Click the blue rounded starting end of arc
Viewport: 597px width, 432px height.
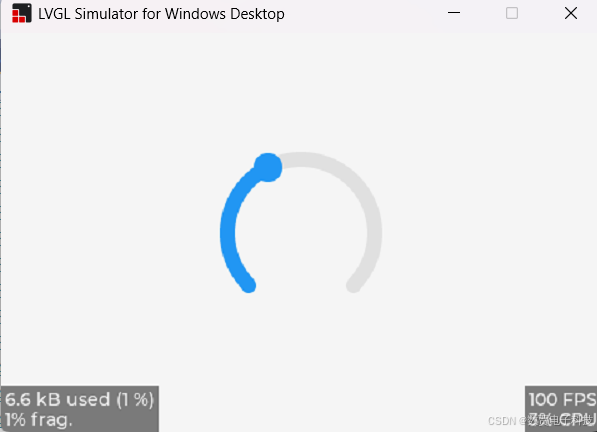tap(248, 285)
